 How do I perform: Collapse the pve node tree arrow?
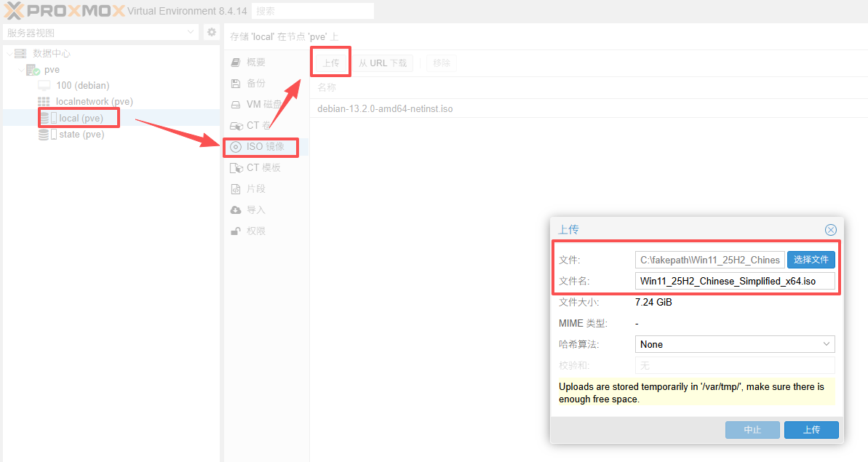coord(20,70)
